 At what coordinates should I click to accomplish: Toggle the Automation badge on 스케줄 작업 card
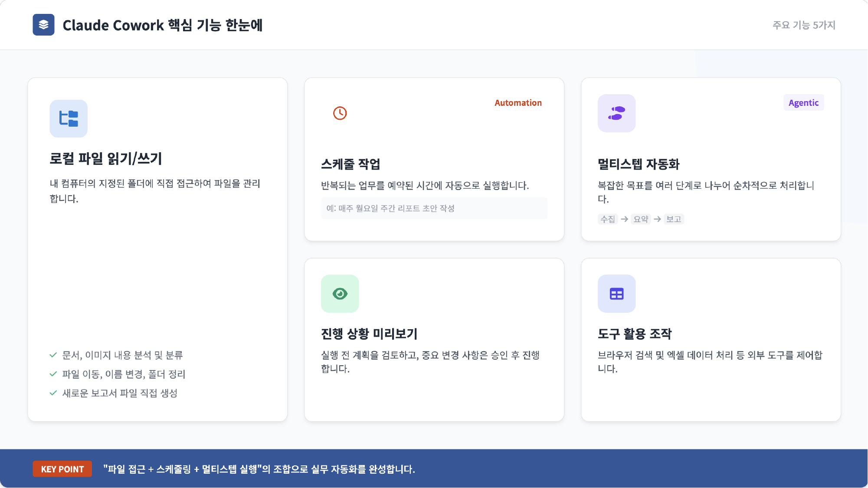click(x=518, y=102)
